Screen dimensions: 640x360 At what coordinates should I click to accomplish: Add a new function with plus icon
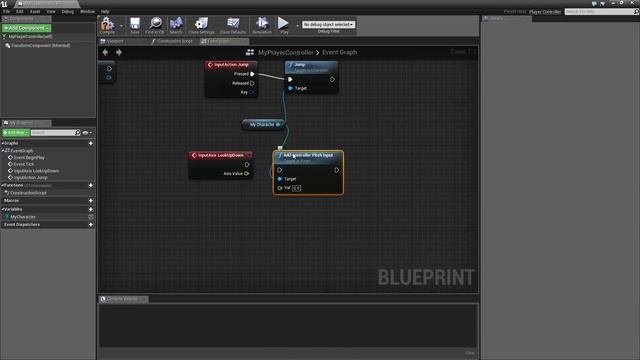pos(91,185)
